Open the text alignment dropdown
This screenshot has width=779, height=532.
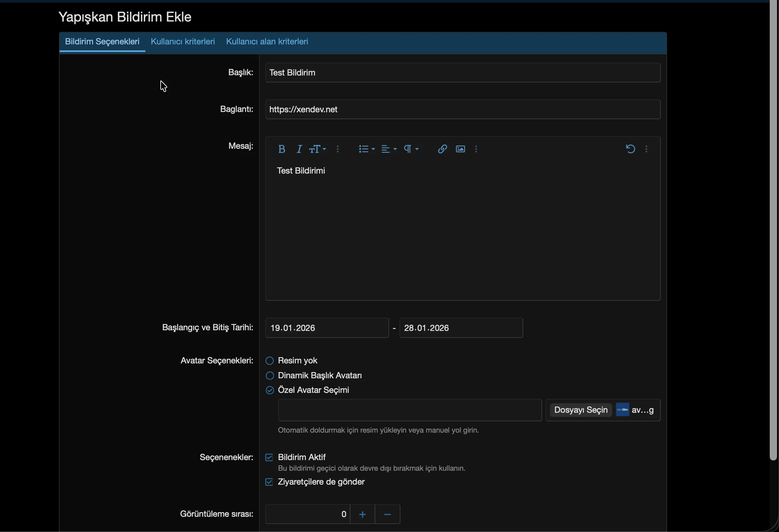click(389, 149)
